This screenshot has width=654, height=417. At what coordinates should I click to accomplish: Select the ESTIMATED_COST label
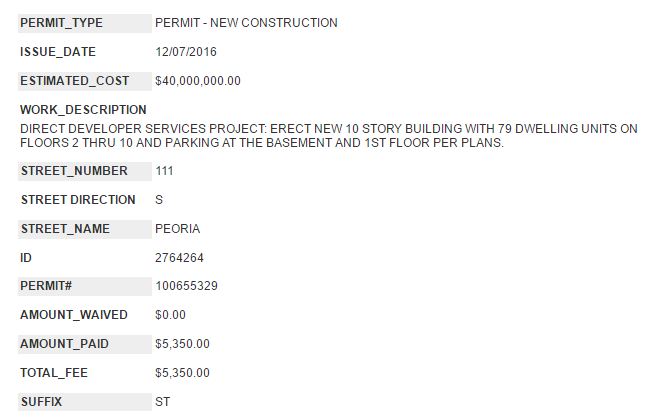(x=75, y=81)
